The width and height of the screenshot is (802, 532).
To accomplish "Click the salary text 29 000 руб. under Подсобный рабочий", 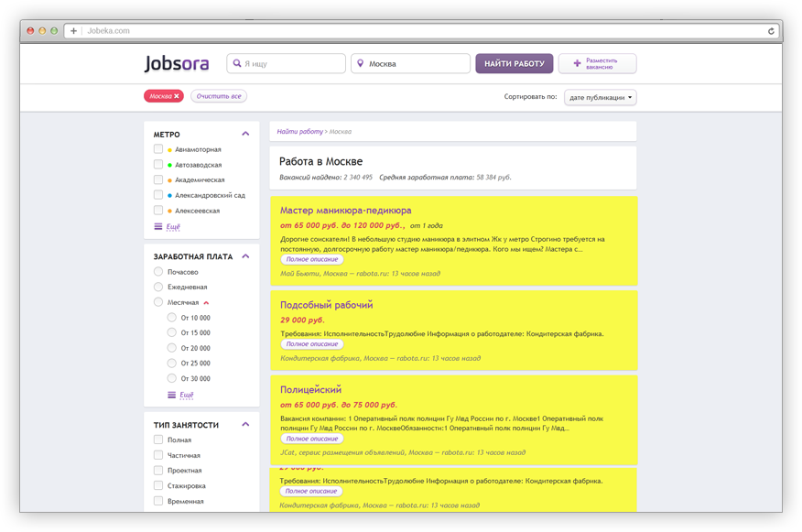I will tap(302, 320).
